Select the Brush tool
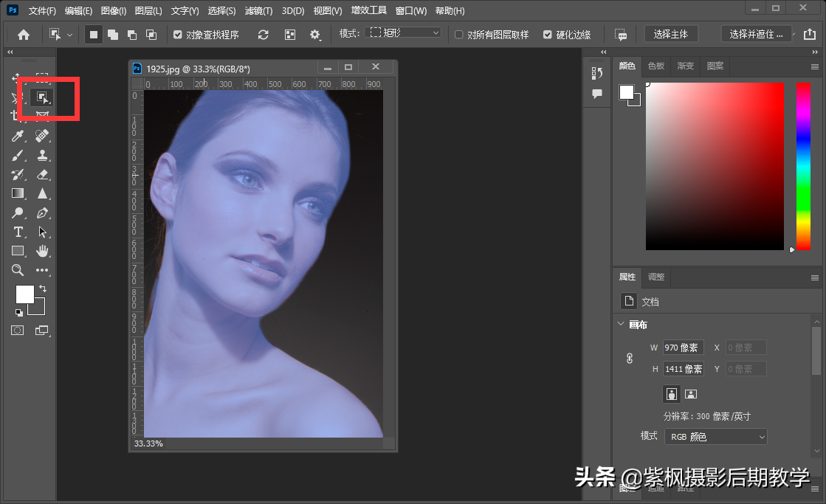Screen dimensions: 826x504 [18, 156]
